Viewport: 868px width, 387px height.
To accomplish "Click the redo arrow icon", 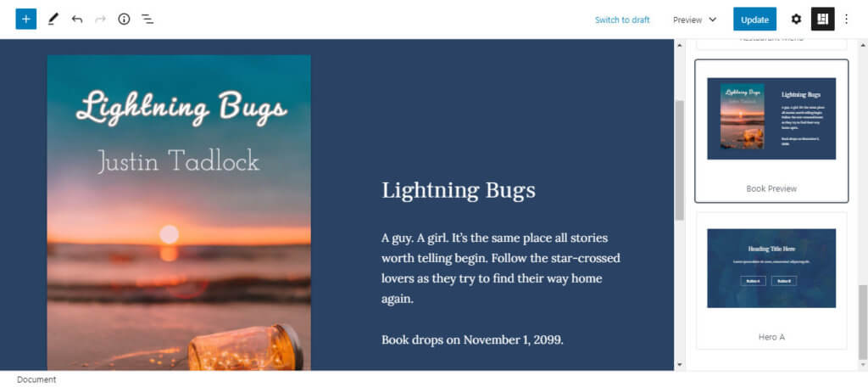I will (x=100, y=20).
